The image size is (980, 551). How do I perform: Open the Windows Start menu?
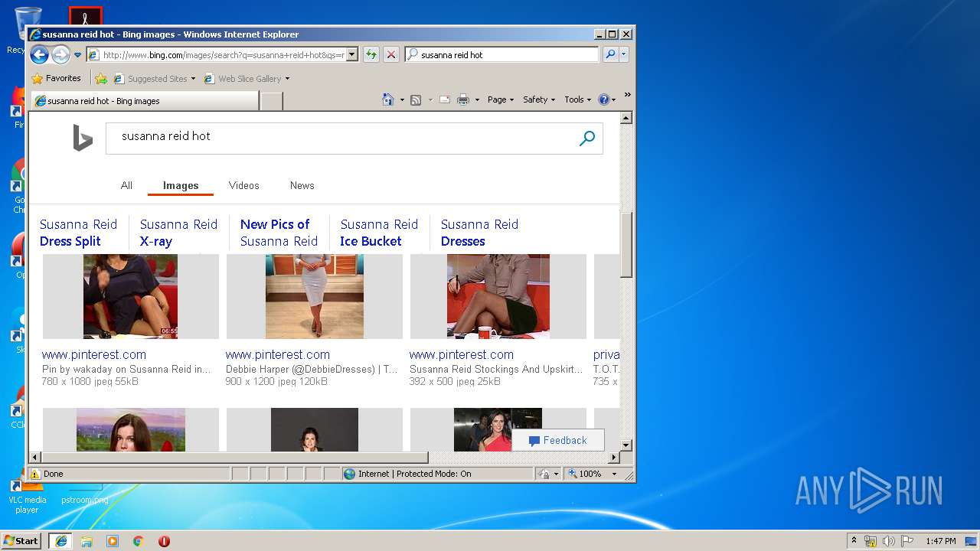21,540
